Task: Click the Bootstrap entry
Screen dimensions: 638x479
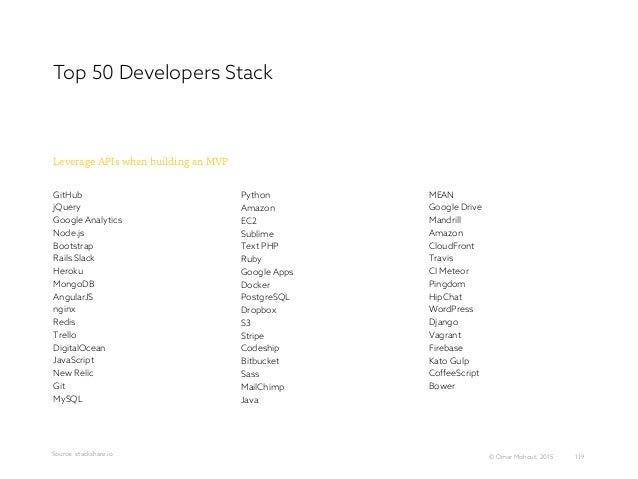Action: pos(73,246)
